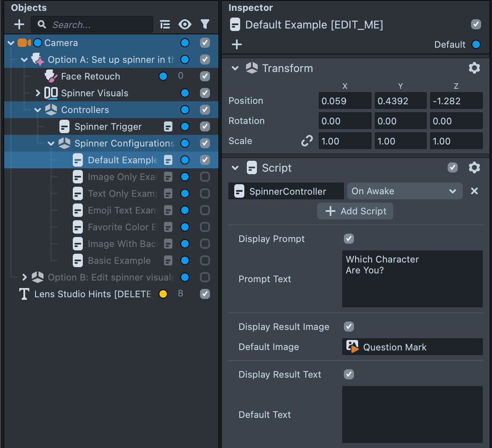Enable the Image Only Example checkbox
This screenshot has width=492, height=448.
(x=205, y=177)
